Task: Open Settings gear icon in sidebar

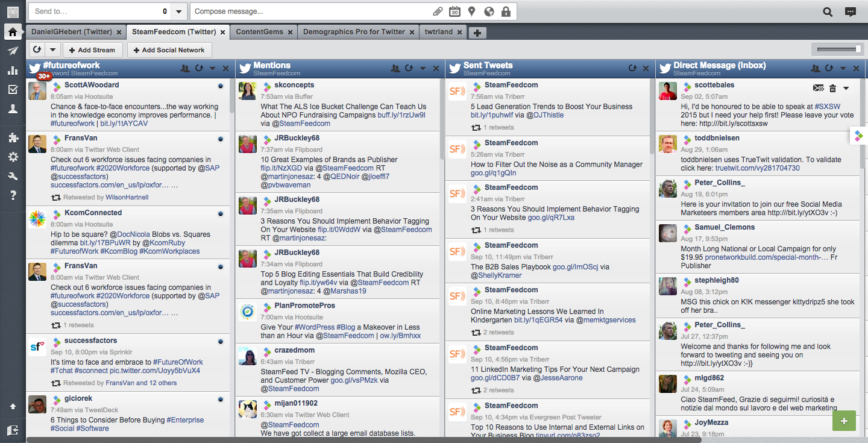Action: 13,157
